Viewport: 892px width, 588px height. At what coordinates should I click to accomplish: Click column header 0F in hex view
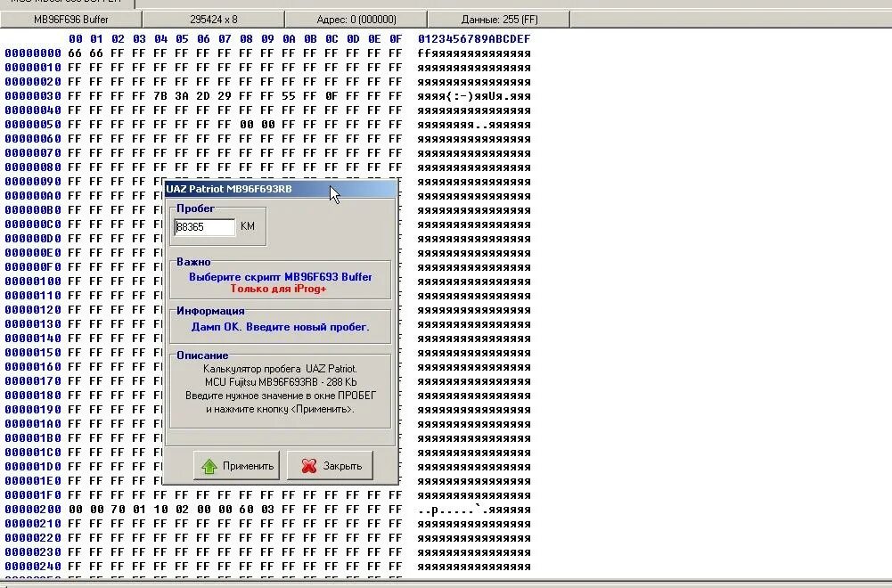(396, 39)
